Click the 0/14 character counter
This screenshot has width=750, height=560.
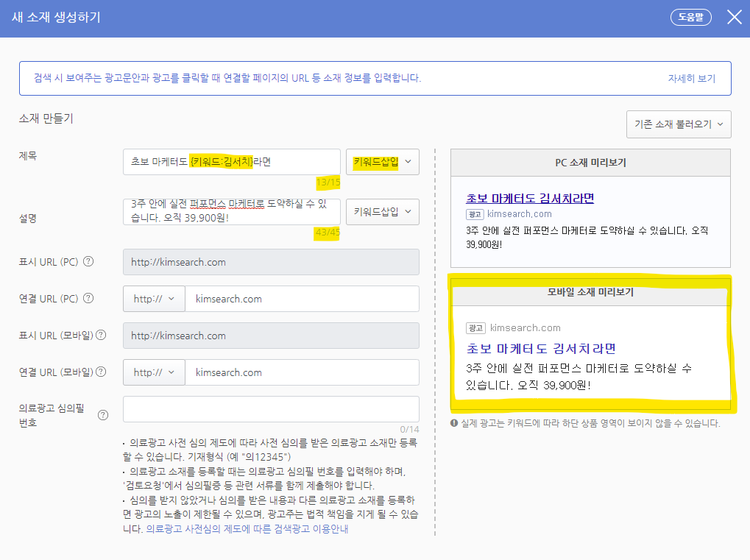409,430
